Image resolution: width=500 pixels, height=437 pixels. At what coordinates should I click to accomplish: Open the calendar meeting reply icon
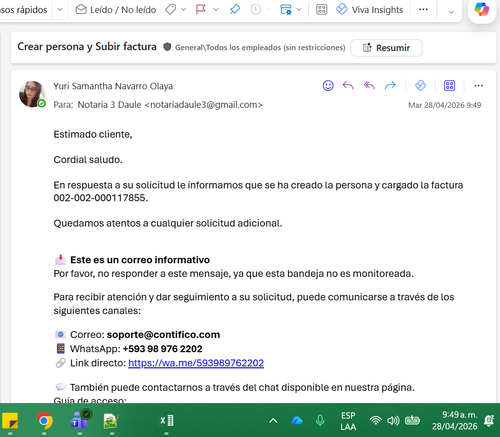[x=286, y=10]
